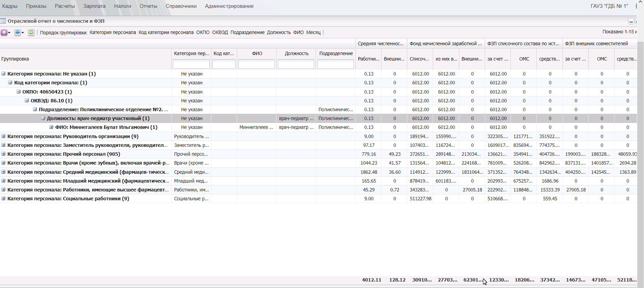Viewport: 644px width, 288px height.
Task: Click the "Подразделение" grouping order label
Action: [247, 32]
